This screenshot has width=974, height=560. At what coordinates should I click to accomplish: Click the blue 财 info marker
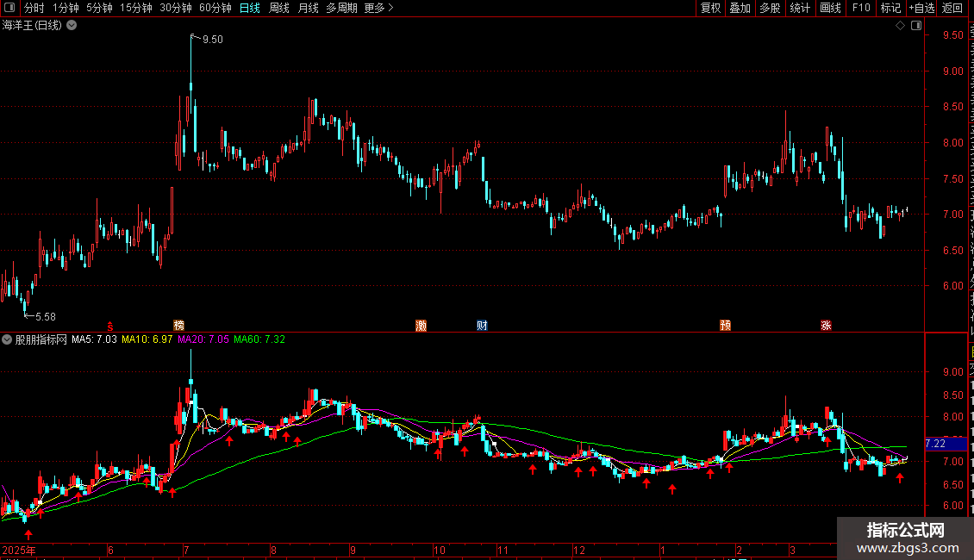click(482, 326)
